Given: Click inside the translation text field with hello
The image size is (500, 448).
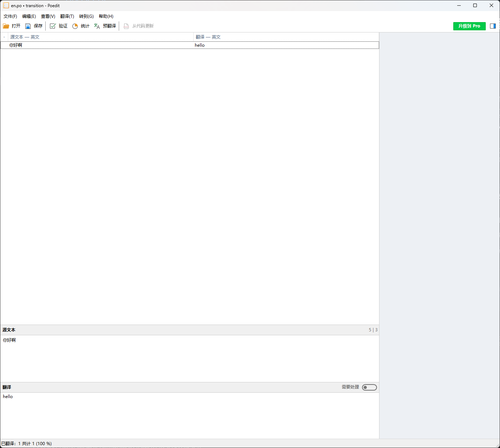Looking at the screenshot, I should tap(190, 416).
